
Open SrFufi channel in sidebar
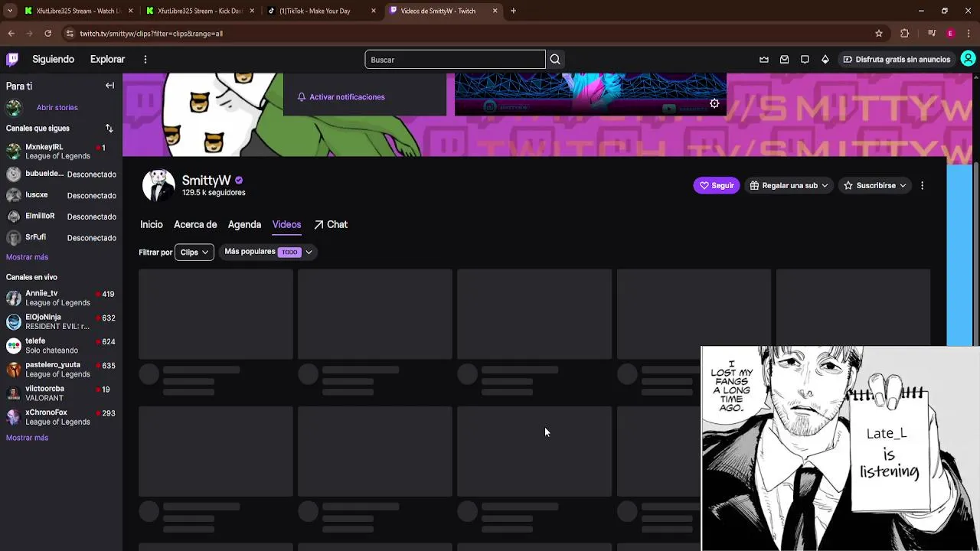(61, 237)
